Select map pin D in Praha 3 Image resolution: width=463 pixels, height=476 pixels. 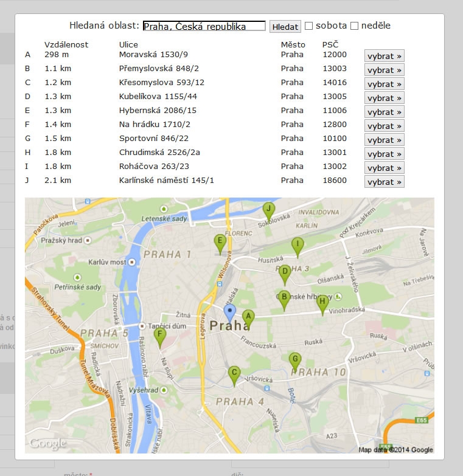(x=284, y=272)
